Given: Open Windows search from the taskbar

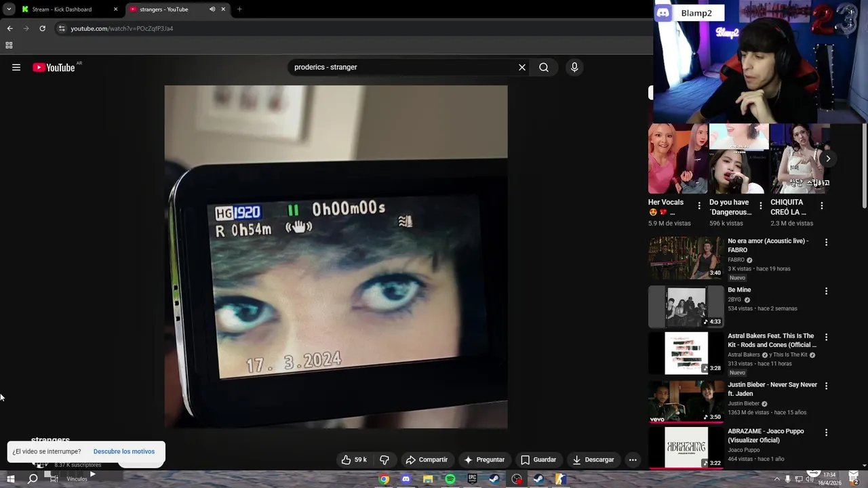Looking at the screenshot, I should click(32, 479).
